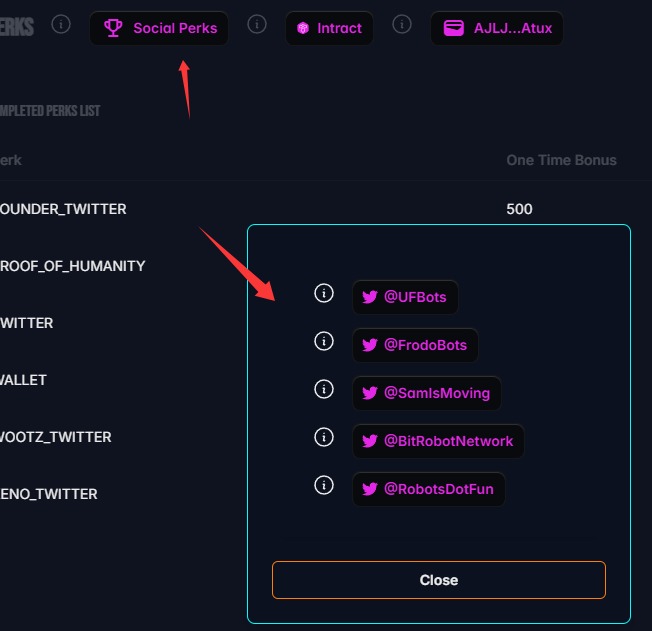Open the Social Perks button
The image size is (652, 631).
click(x=159, y=28)
